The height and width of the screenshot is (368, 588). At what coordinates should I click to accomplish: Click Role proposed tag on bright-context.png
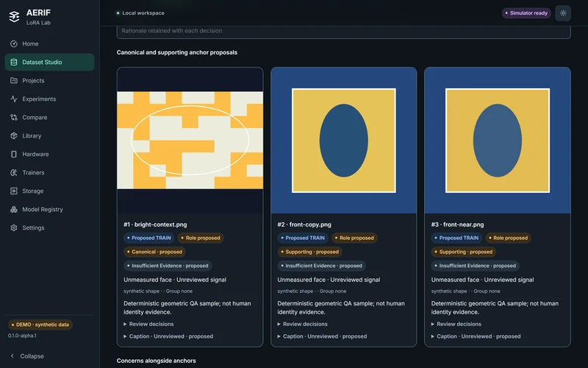[x=201, y=238]
